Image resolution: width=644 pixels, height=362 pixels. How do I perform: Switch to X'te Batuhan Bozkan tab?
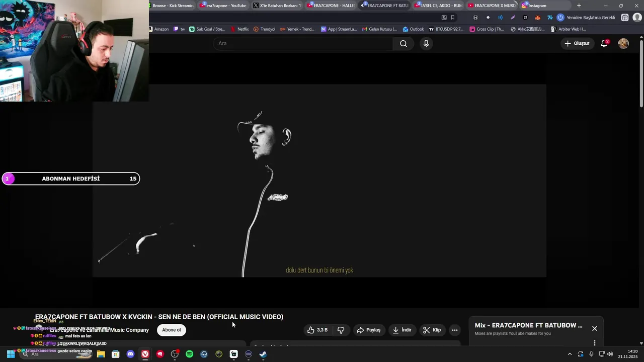(277, 6)
